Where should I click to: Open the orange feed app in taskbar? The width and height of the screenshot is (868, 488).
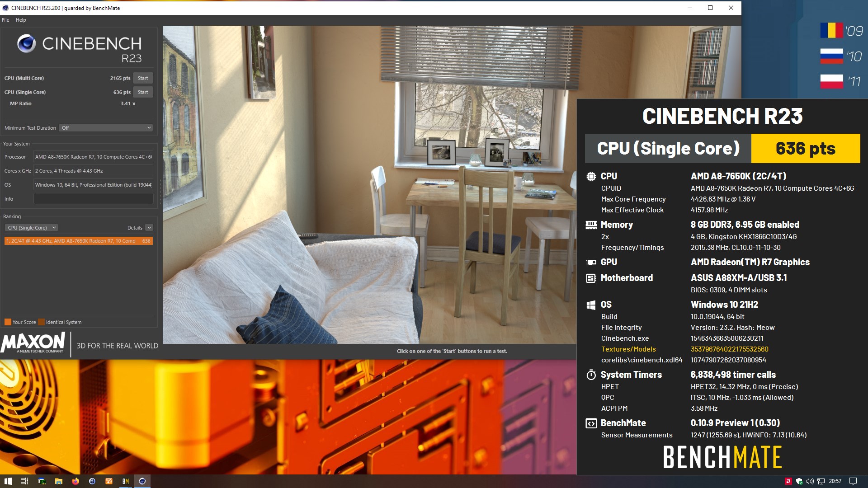pos(109,481)
